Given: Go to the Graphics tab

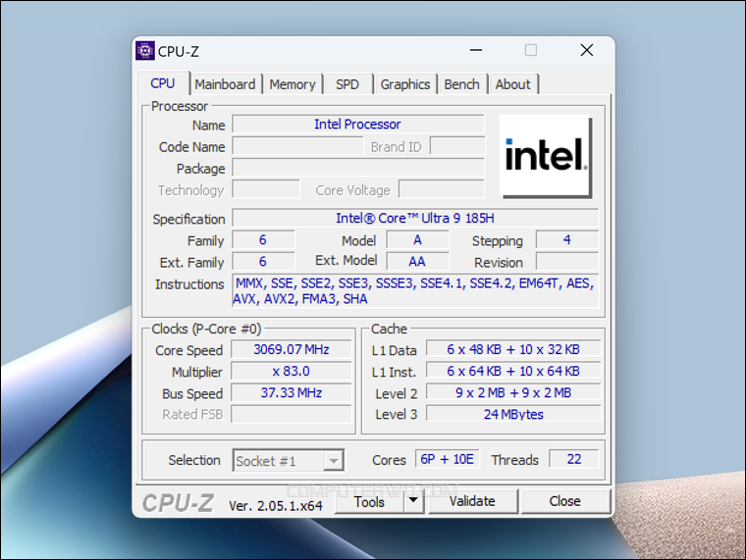Looking at the screenshot, I should 405,84.
